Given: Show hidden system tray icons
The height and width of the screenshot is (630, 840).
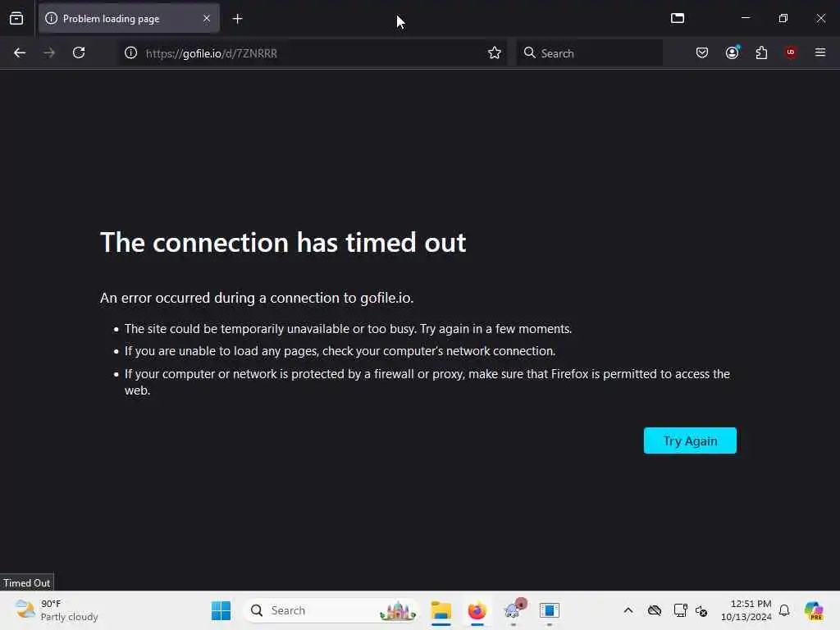Looking at the screenshot, I should [x=628, y=610].
